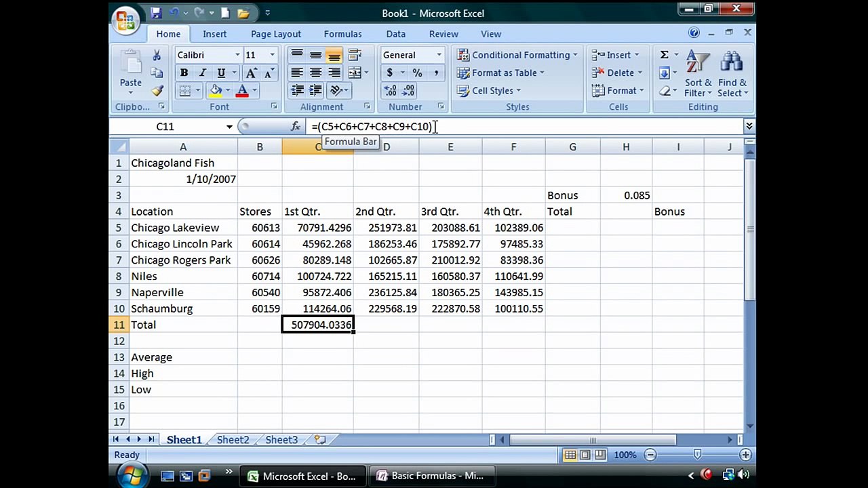
Task: Open the font size 11 dropdown
Action: click(272, 55)
